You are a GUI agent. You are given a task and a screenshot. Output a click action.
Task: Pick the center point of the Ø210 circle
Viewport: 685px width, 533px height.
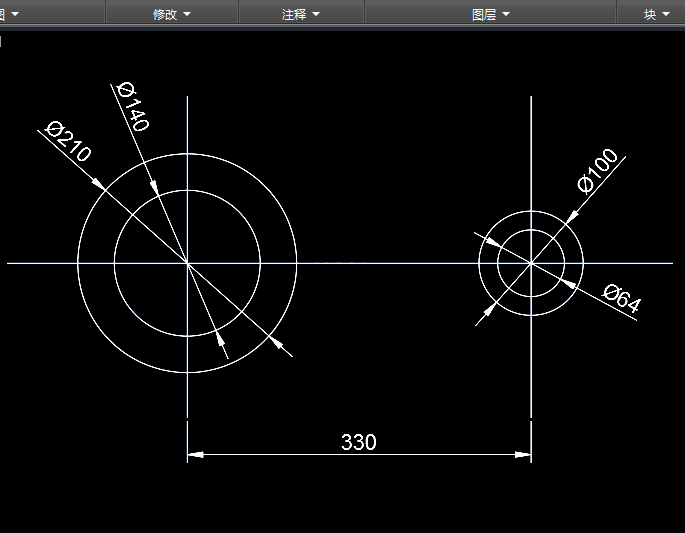(187, 263)
